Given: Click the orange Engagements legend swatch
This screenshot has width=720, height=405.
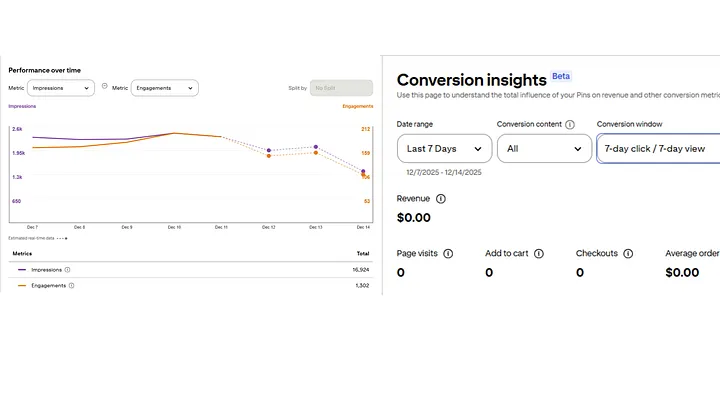Looking at the screenshot, I should (x=22, y=285).
